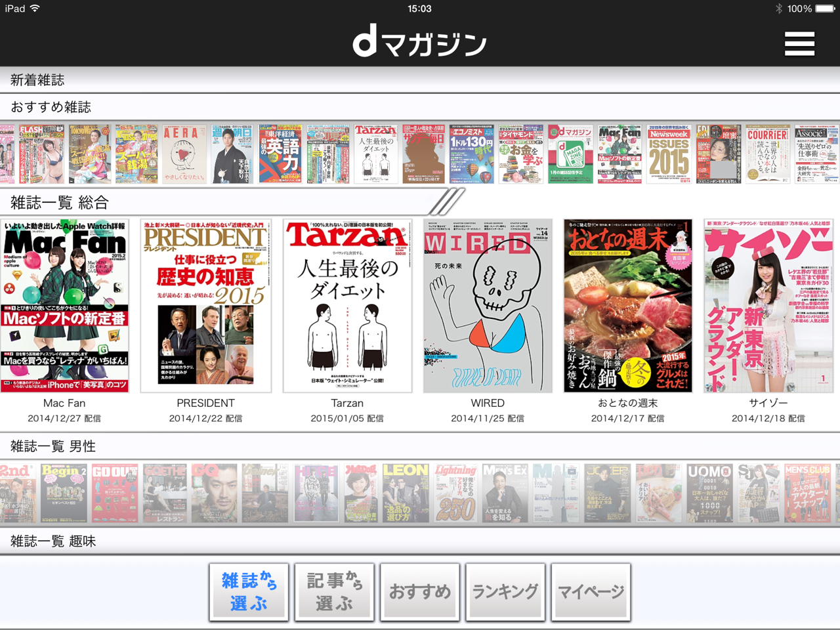840x630 pixels.
Task: Switch to 記事から選ぶ tab
Action: 334,592
